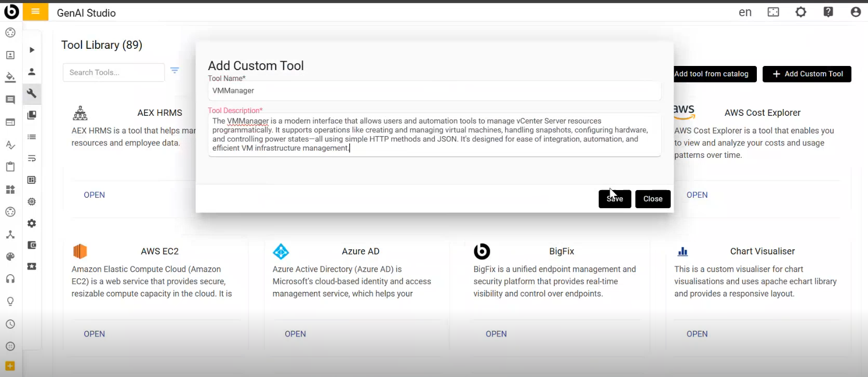This screenshot has width=868, height=377.
Task: Click OPEN on the Chart Visualiser card
Action: [697, 334]
